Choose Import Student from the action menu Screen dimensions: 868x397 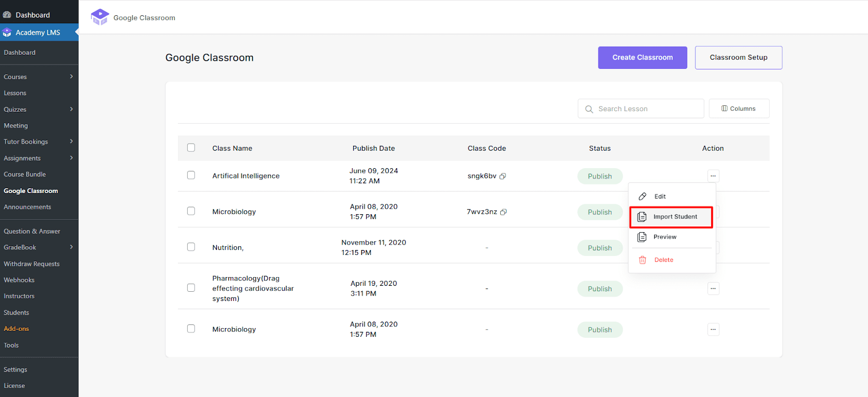675,217
